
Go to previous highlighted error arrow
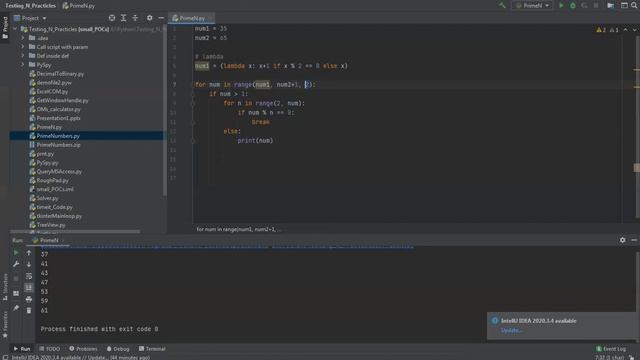(x=625, y=30)
